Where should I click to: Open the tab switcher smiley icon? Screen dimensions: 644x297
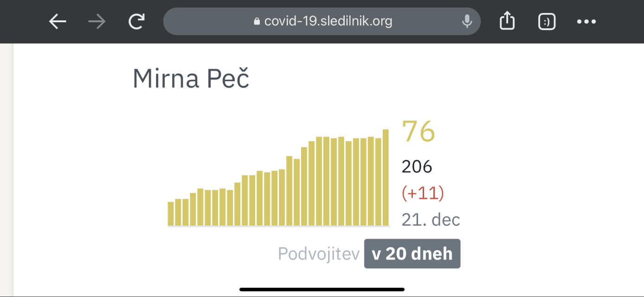click(x=547, y=21)
